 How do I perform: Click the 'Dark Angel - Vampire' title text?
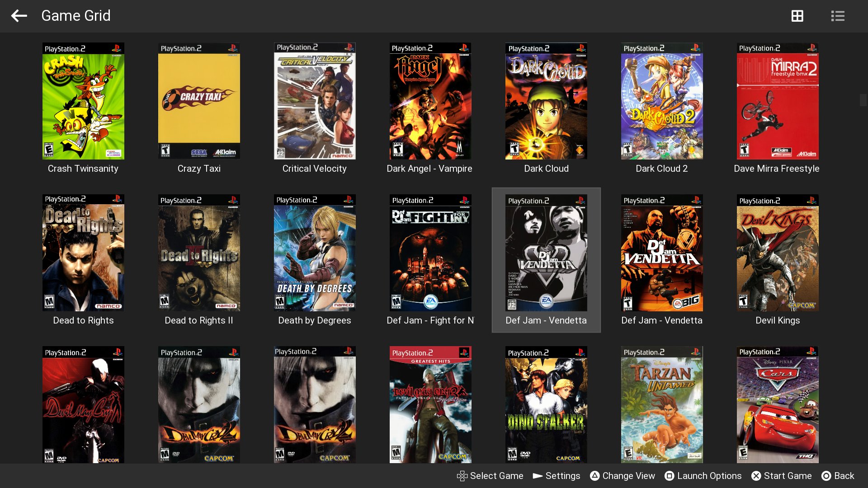click(429, 169)
